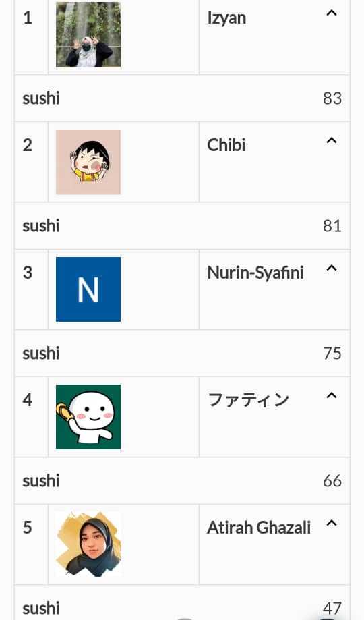The width and height of the screenshot is (364, 620).
Task: Open Atirah Ghazali's portrait avatar
Action: (88, 544)
